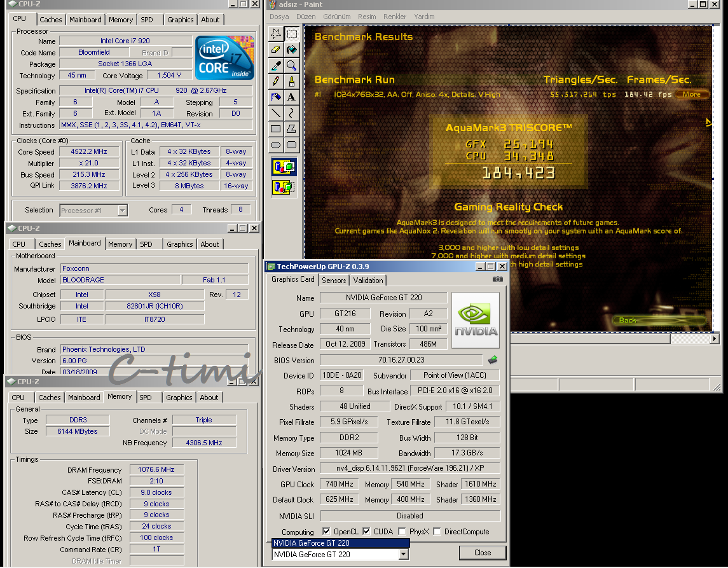This screenshot has height=568, width=728.
Task: Pick the Color picker eyedropper tool
Action: [276, 66]
